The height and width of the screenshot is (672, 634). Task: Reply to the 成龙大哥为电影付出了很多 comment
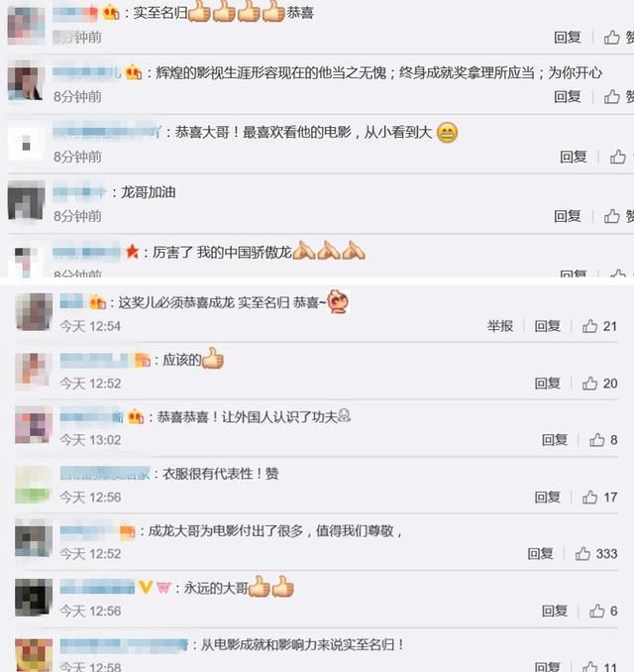click(x=540, y=554)
